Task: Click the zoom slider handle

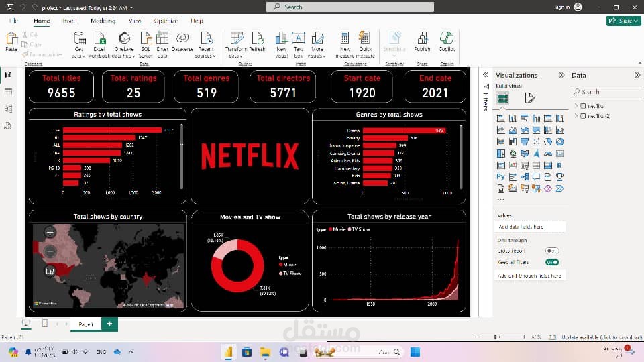Action: coord(496,337)
